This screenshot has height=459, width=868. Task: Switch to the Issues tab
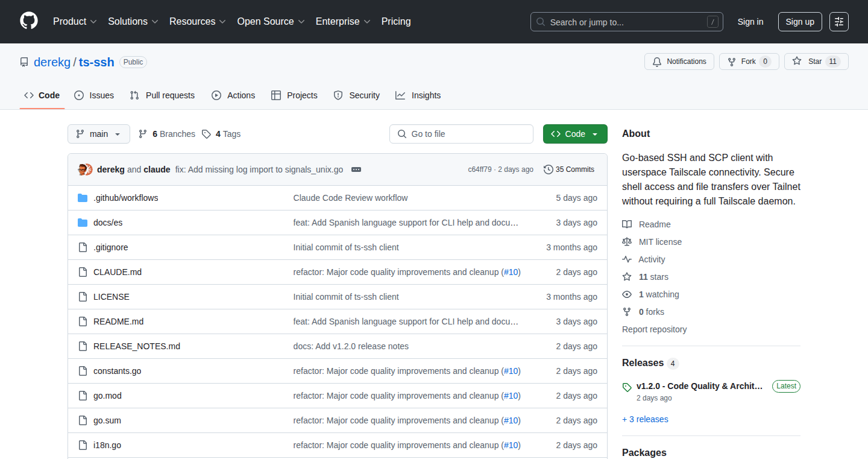[x=94, y=95]
